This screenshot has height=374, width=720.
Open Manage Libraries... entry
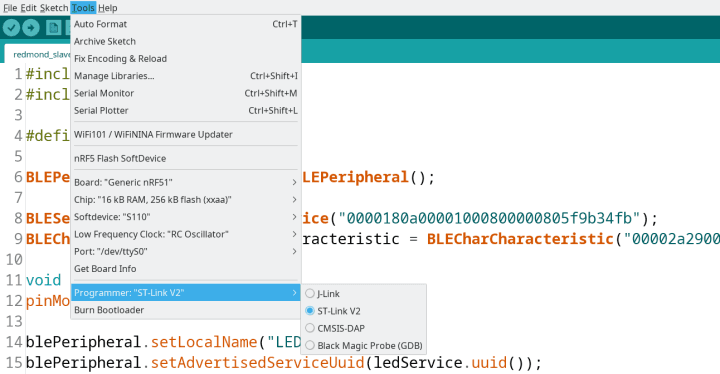coord(186,76)
